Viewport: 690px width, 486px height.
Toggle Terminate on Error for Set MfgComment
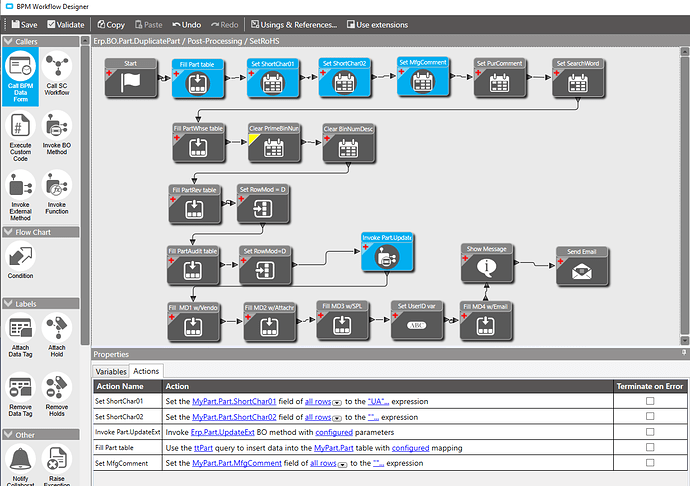click(650, 463)
